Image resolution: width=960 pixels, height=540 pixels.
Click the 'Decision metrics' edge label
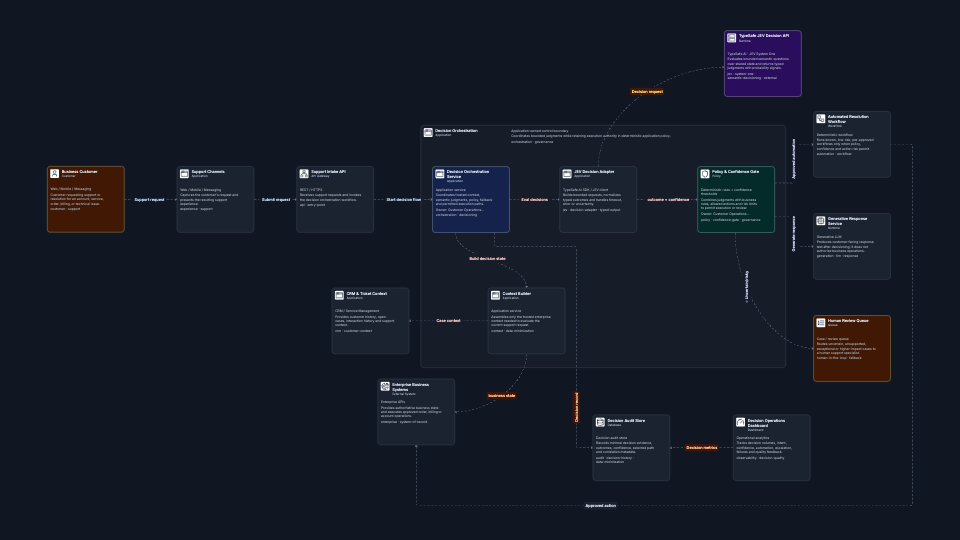[x=702, y=448]
